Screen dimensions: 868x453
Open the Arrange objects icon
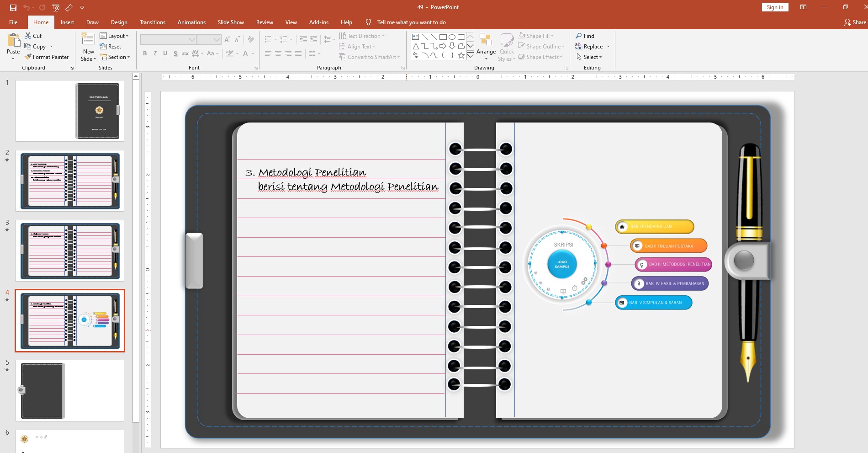(x=486, y=40)
